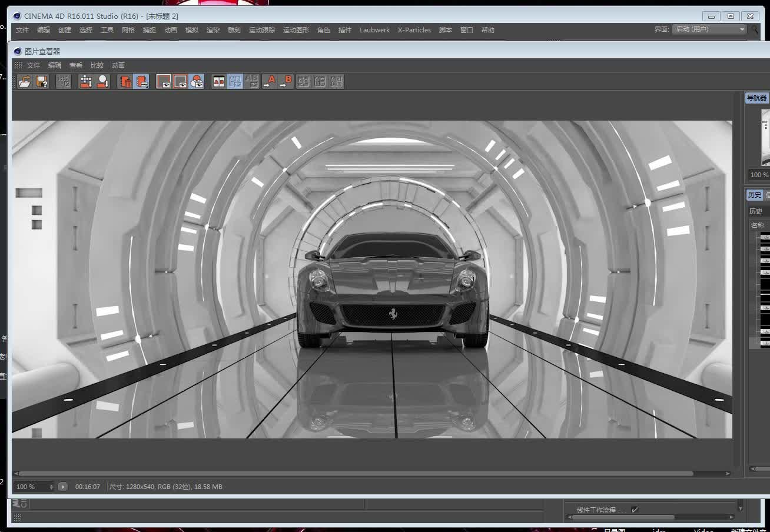Click the 名称 column header
770x532 pixels.
tap(758, 225)
